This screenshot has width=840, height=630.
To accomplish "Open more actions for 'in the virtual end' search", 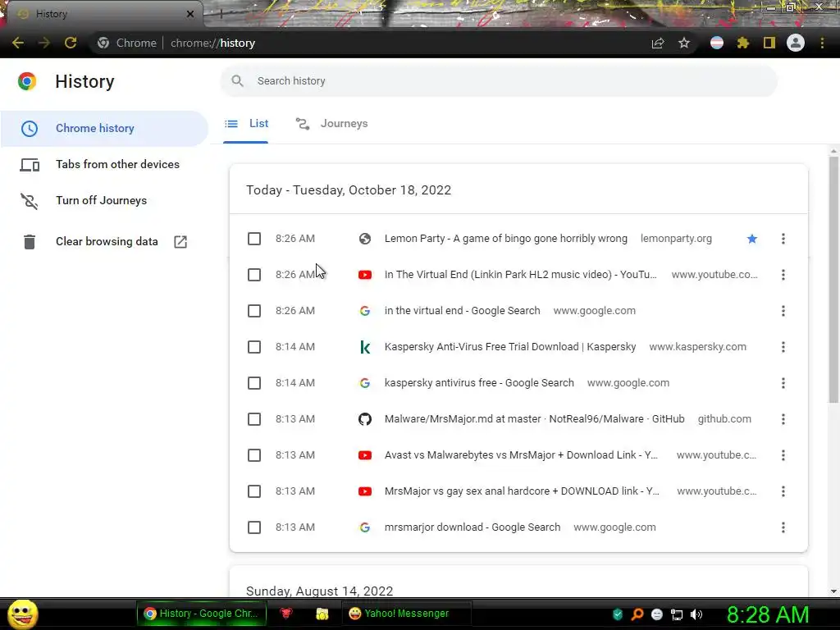I will [x=783, y=311].
